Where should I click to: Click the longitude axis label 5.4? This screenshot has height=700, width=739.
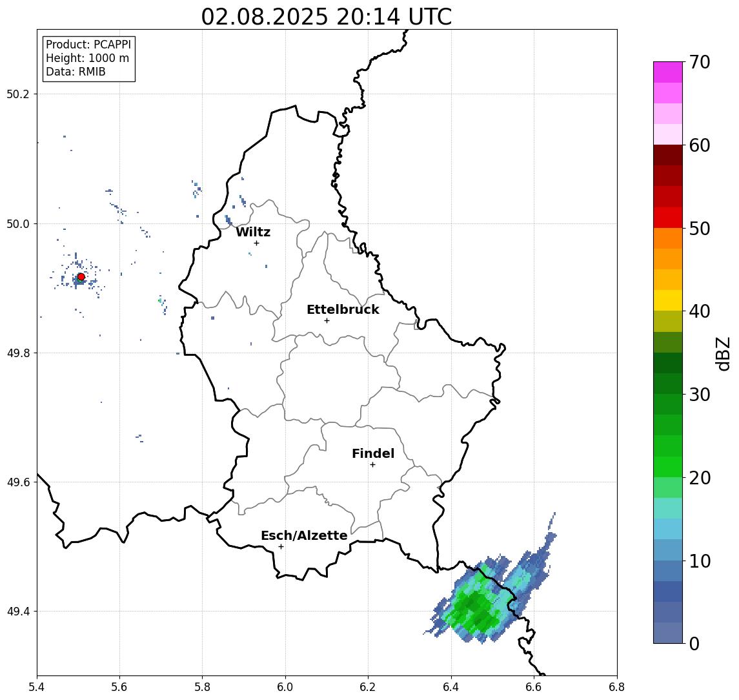coord(37,687)
